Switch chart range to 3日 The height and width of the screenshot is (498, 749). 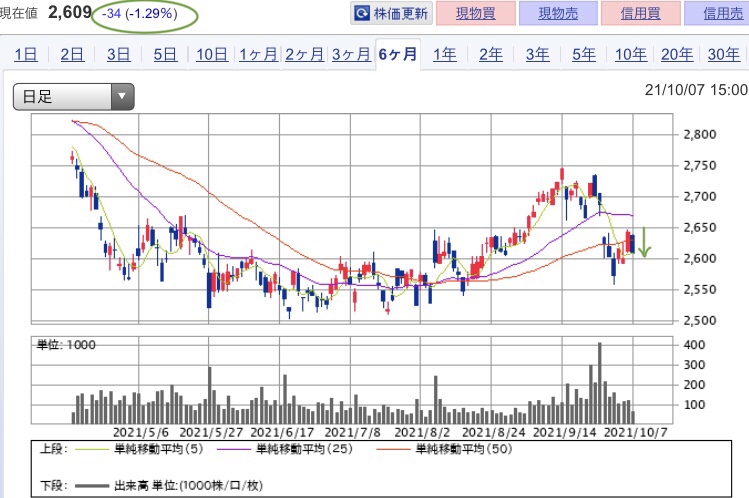118,54
